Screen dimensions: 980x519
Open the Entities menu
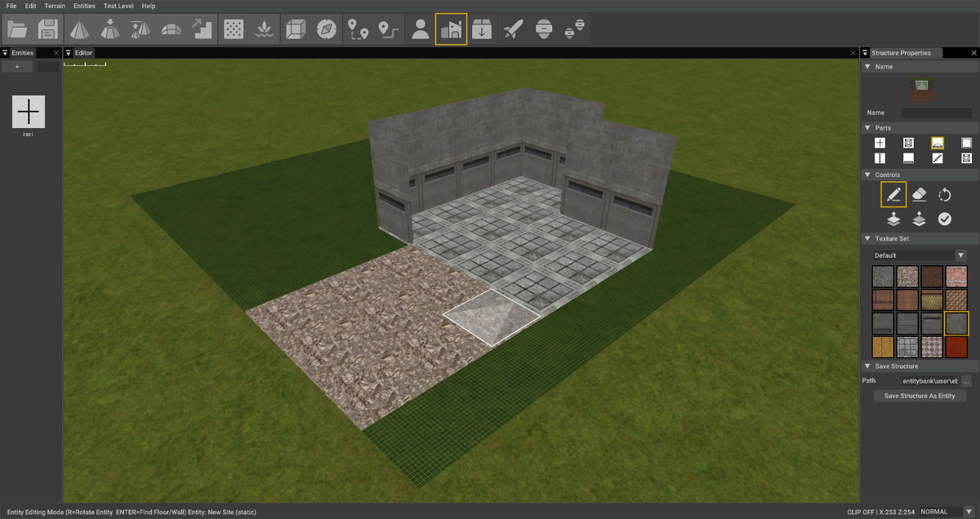click(84, 6)
